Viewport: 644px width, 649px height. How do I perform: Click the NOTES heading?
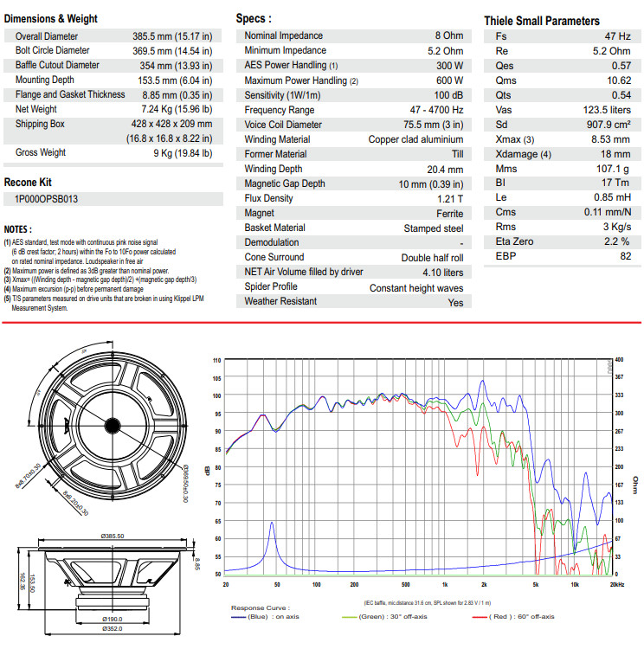coord(18,229)
